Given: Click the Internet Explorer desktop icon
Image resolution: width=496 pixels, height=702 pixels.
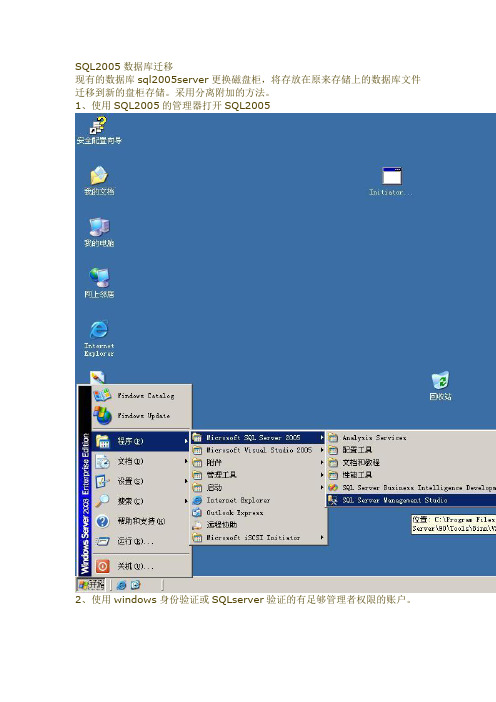Looking at the screenshot, I should click(99, 338).
